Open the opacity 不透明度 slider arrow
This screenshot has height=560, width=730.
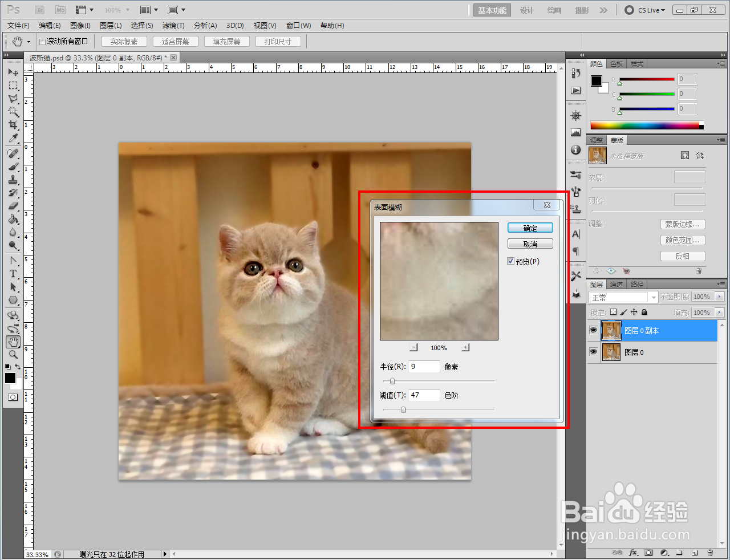(719, 297)
